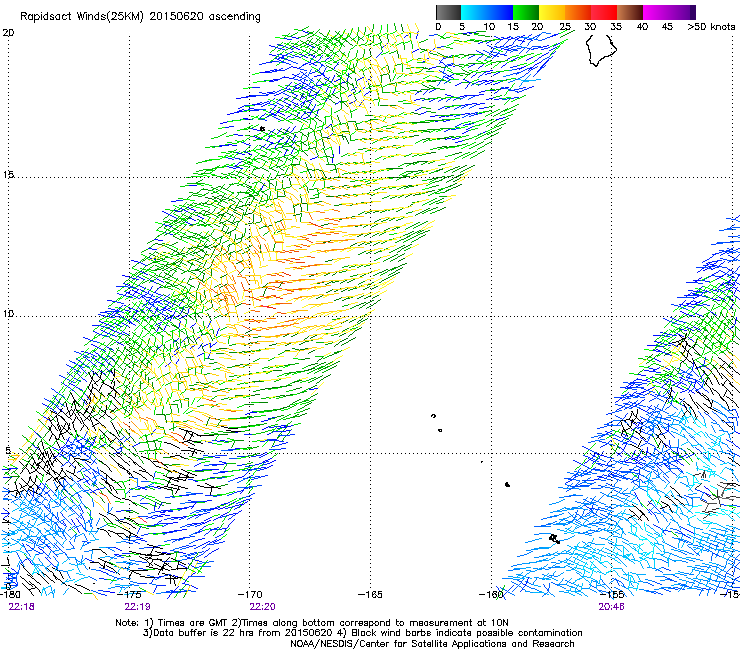Click the longitude '-165' axis label
This screenshot has height=650, width=740.
(x=370, y=595)
